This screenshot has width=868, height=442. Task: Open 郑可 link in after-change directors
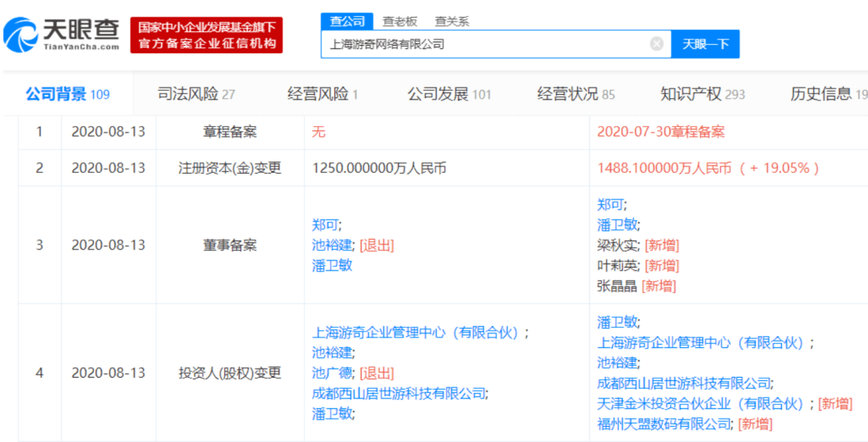(x=611, y=205)
